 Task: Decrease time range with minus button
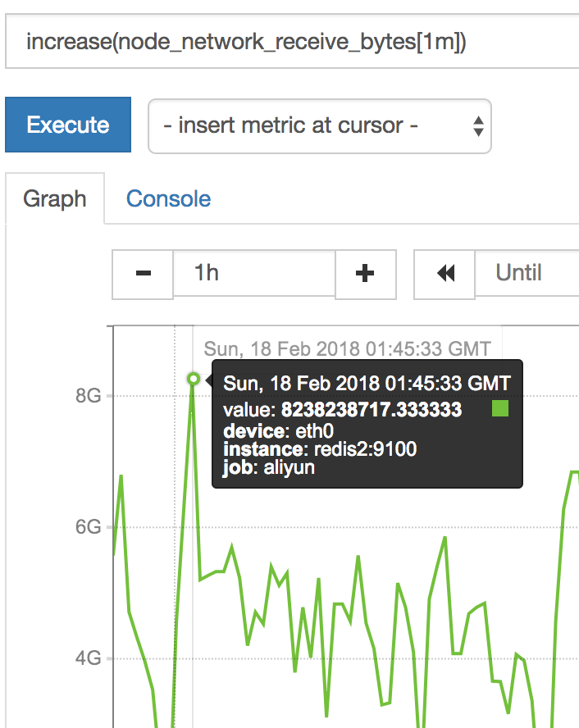click(143, 275)
